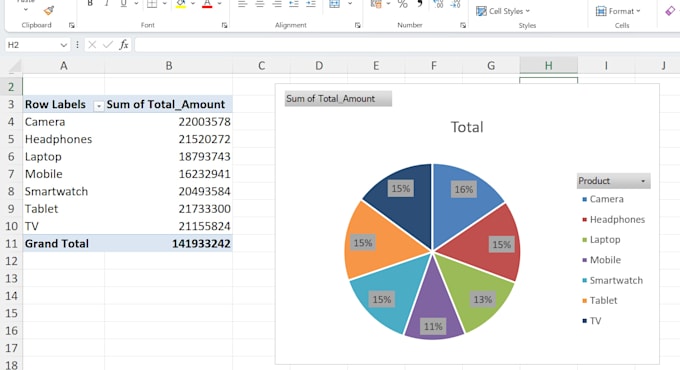Viewport: 680px width, 370px height.
Task: Open the Alignment settings dialog launcher
Action: pos(357,26)
